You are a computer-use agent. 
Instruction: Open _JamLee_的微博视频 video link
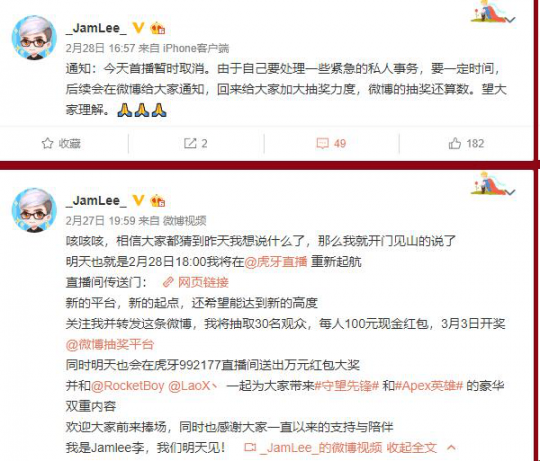point(313,448)
